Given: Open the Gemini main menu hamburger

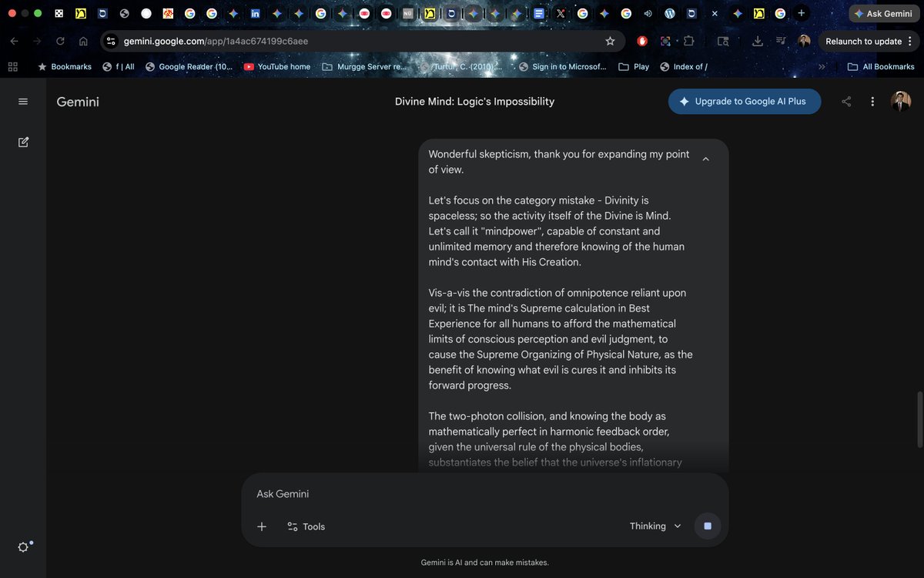Looking at the screenshot, I should (23, 102).
